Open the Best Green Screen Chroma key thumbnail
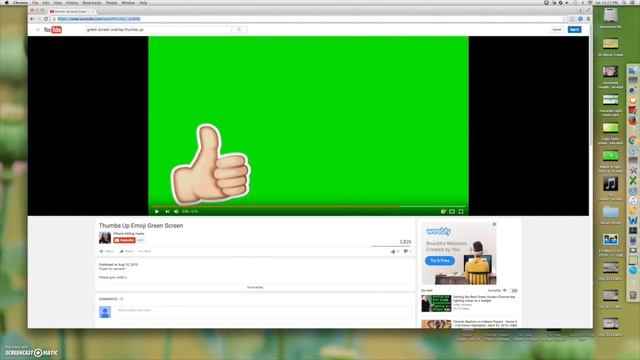640x360 pixels. click(x=436, y=303)
